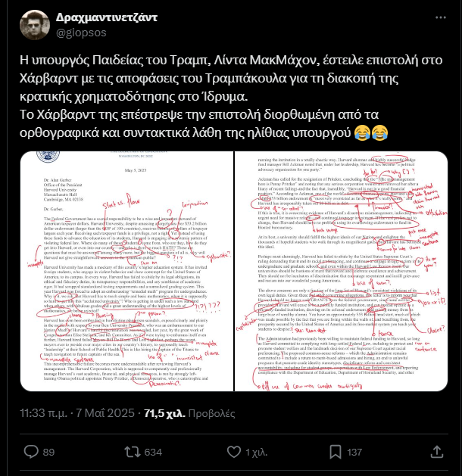Click the 137 bookmarks count

point(354,452)
